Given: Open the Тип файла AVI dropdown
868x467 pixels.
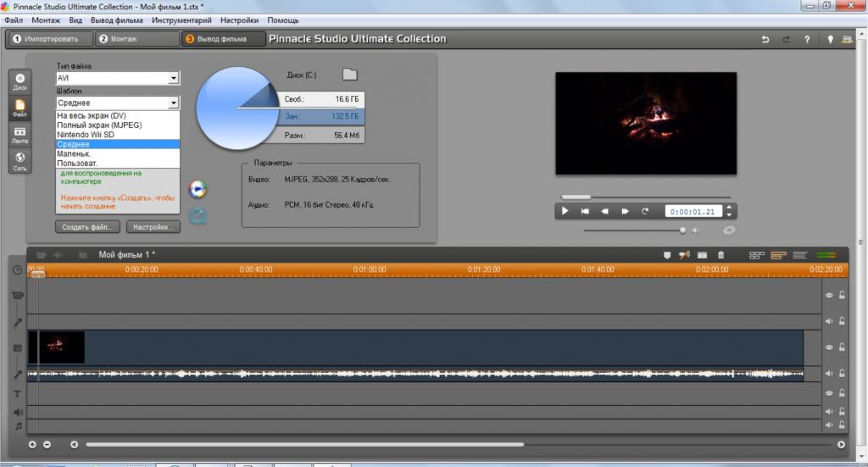Looking at the screenshot, I should click(x=173, y=78).
